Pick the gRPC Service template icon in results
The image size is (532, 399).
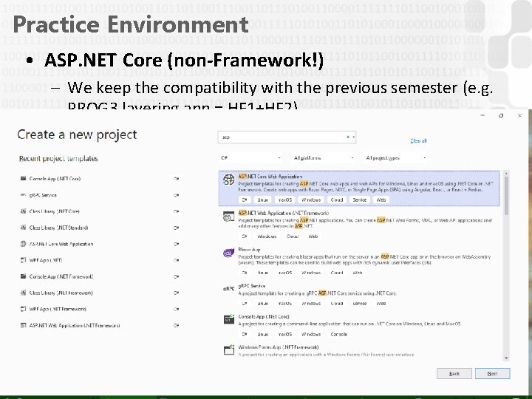pyautogui.click(x=229, y=288)
